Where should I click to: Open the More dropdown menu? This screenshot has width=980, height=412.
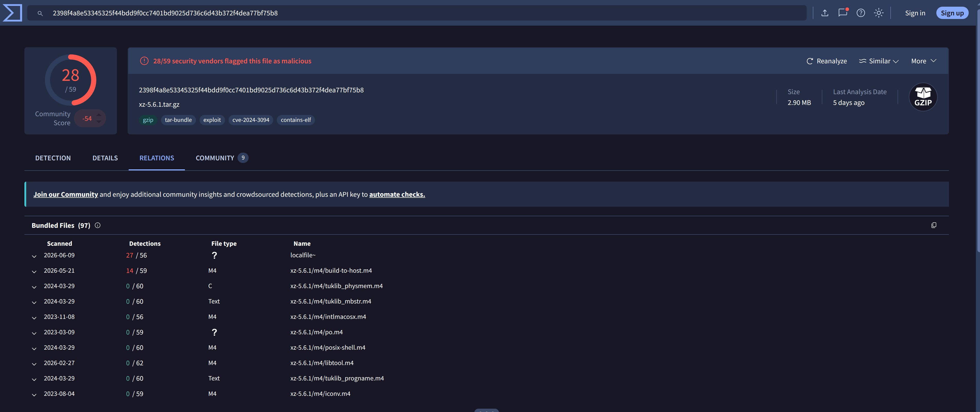(x=924, y=61)
